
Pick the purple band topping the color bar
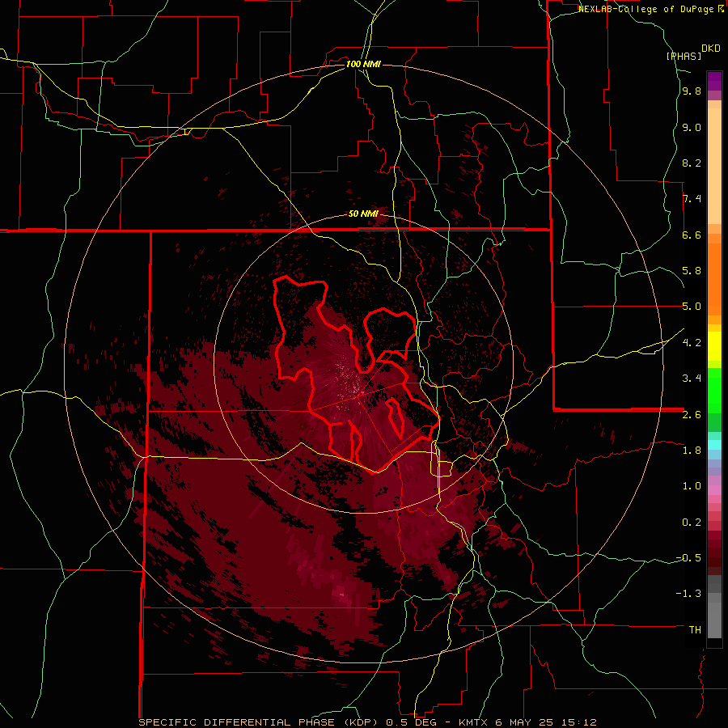click(714, 81)
